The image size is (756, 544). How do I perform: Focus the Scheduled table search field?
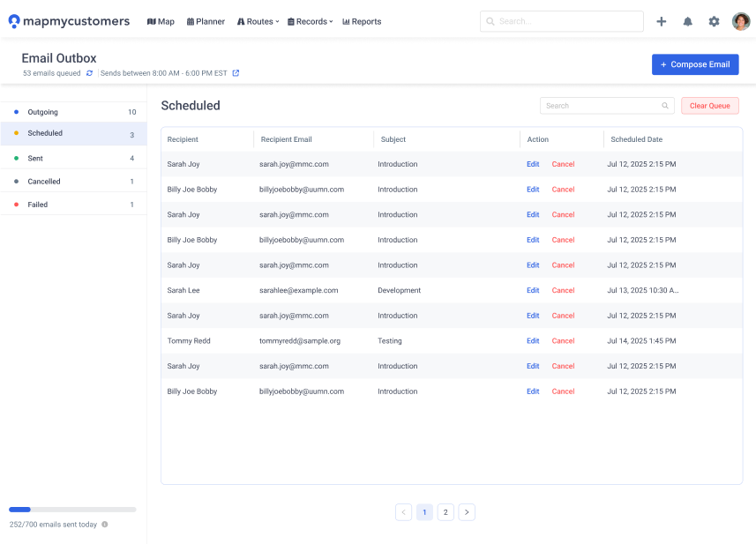(607, 106)
